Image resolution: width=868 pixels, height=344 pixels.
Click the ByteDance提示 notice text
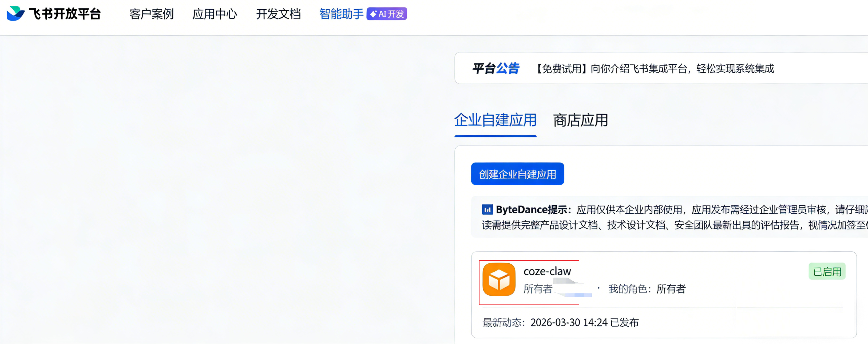tap(674, 217)
